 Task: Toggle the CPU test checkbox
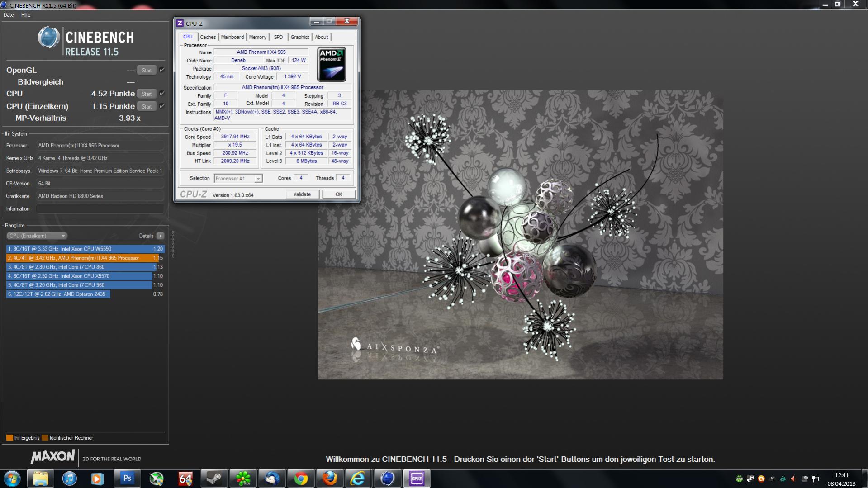pyautogui.click(x=162, y=94)
